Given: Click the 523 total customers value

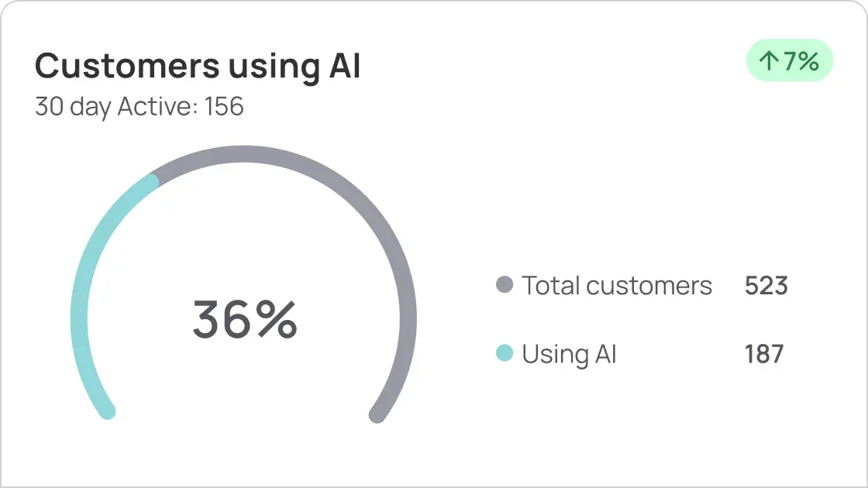Looking at the screenshot, I should tap(766, 285).
